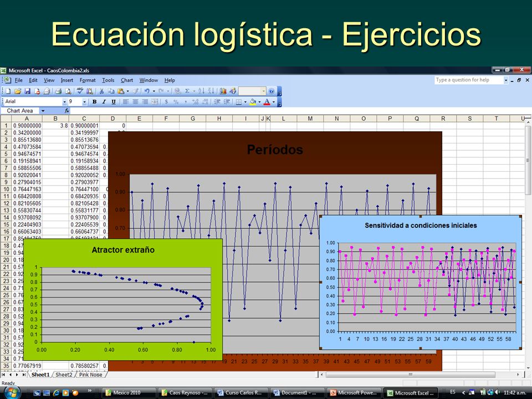The width and height of the screenshot is (532, 399).
Task: Create a new workbook with toolbar icon
Action: coord(8,91)
